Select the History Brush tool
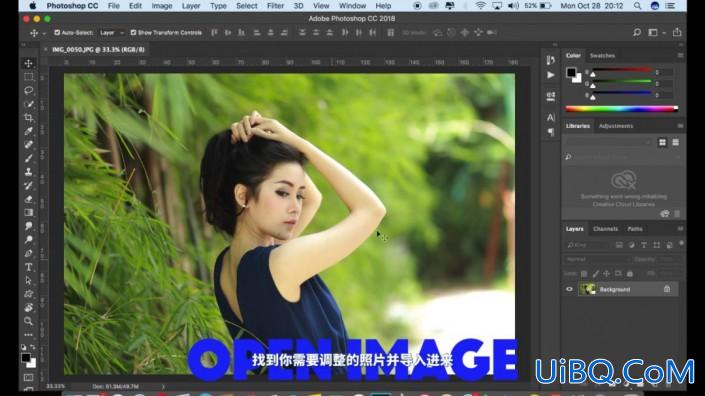This screenshot has height=396, width=705. coord(28,185)
